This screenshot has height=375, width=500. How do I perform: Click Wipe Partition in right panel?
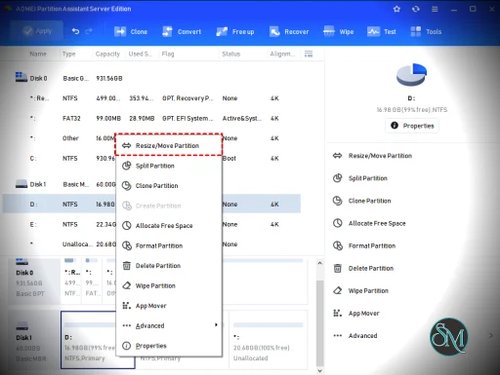361,291
